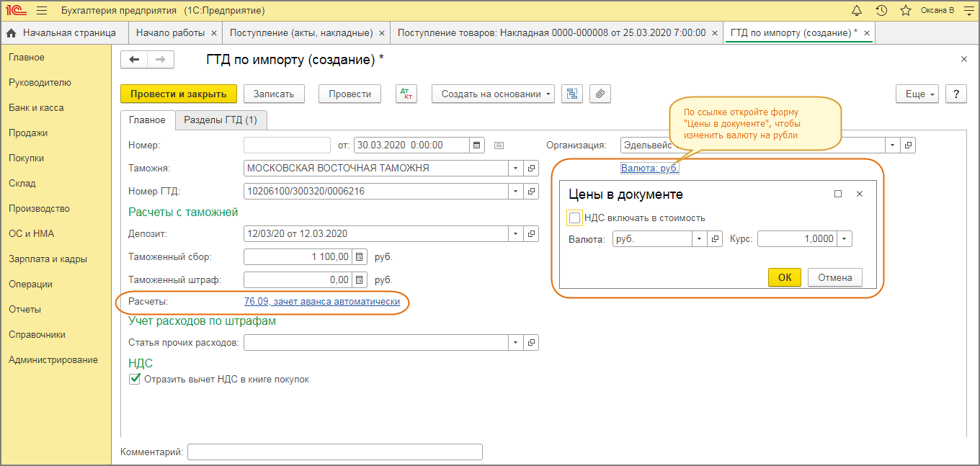Open Банк и касса section
Viewport: 980px width, 466px height.
click(36, 107)
